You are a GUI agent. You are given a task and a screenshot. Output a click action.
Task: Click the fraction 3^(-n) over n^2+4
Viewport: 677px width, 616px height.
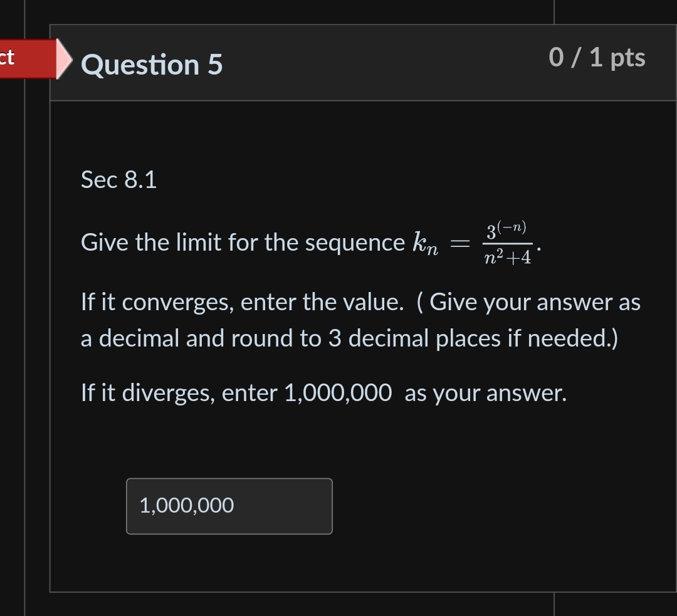(x=506, y=243)
